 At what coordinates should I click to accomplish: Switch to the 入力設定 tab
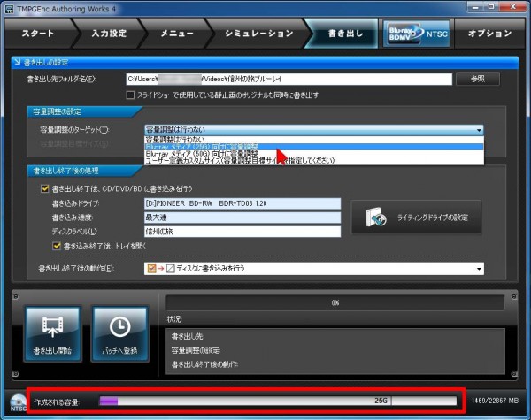click(109, 34)
